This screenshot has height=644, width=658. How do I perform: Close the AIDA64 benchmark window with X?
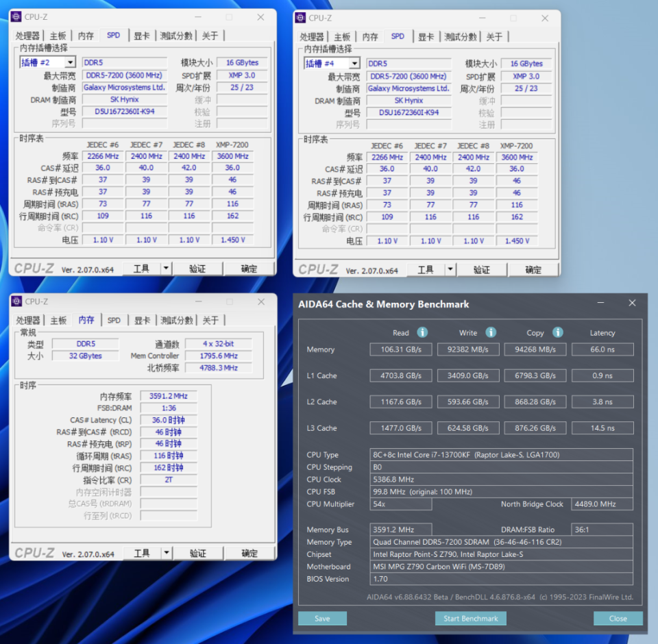(x=632, y=303)
